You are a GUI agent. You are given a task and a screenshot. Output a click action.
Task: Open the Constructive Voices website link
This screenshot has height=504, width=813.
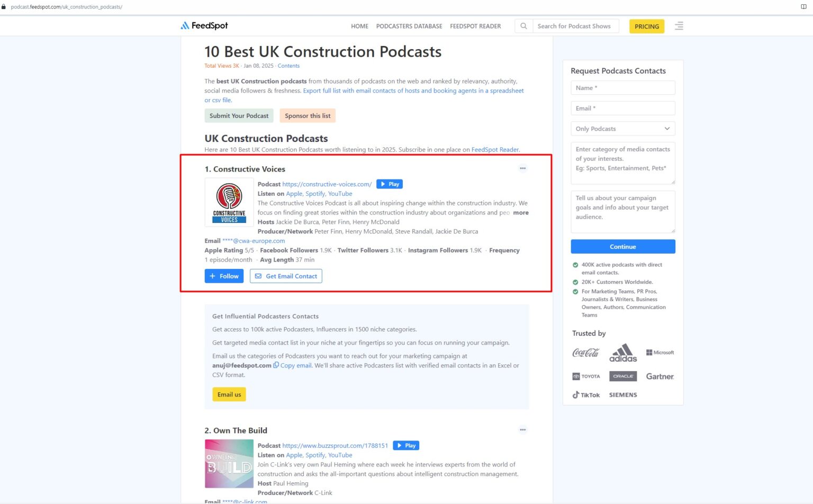tap(327, 184)
